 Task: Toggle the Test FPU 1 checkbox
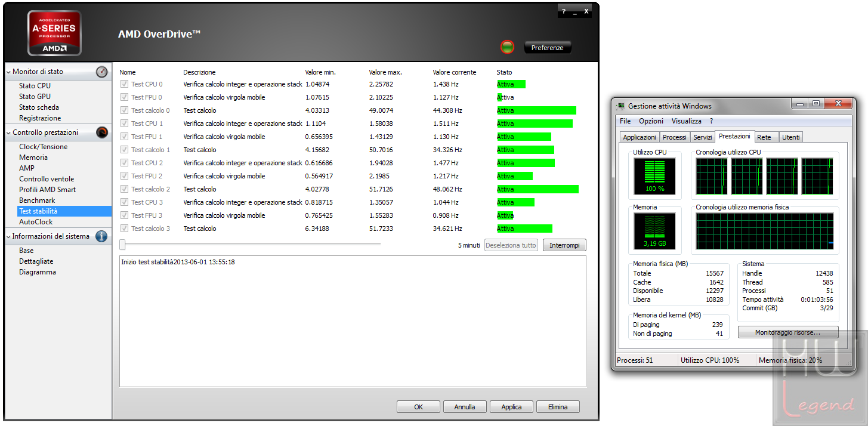[x=124, y=137]
